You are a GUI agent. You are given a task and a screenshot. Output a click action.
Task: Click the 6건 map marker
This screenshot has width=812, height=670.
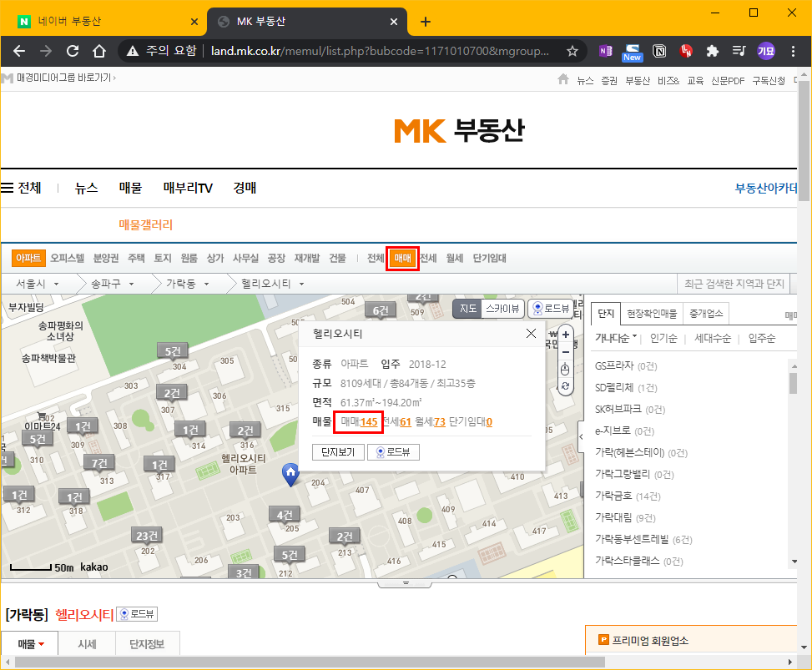(381, 310)
